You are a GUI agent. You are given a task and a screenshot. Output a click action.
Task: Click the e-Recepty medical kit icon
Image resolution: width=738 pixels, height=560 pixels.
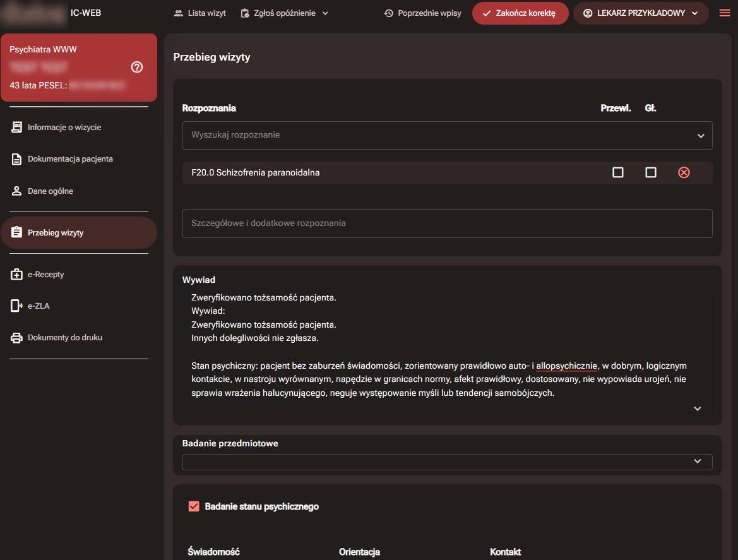pyautogui.click(x=16, y=275)
